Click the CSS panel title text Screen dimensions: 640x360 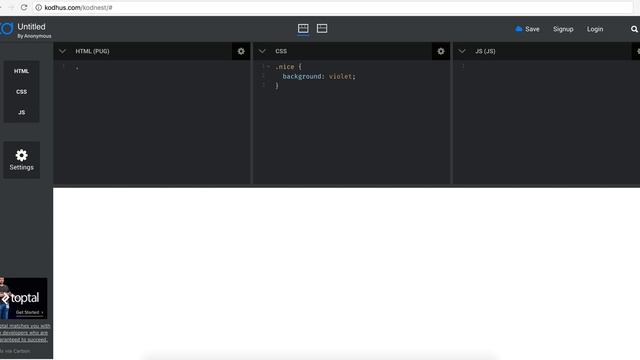pyautogui.click(x=281, y=51)
